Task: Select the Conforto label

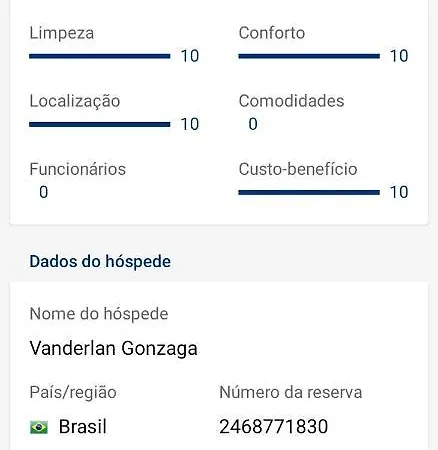Action: 272,33
